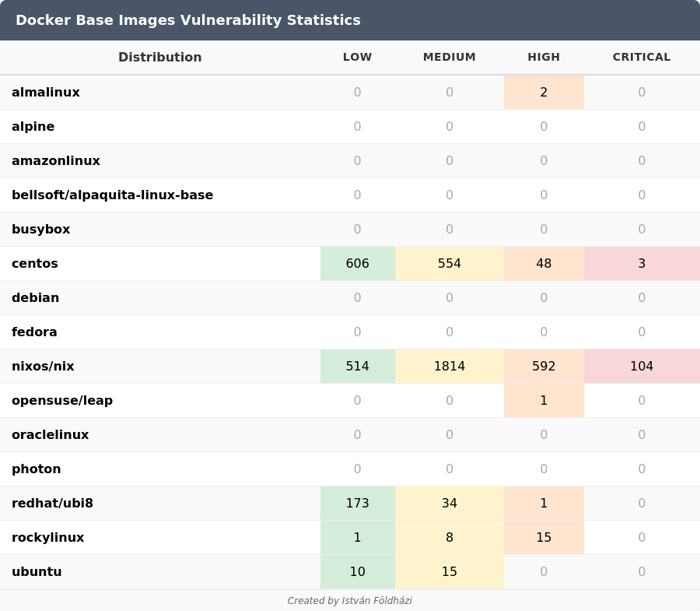
Task: Click centos LOW value 606
Action: tap(358, 264)
